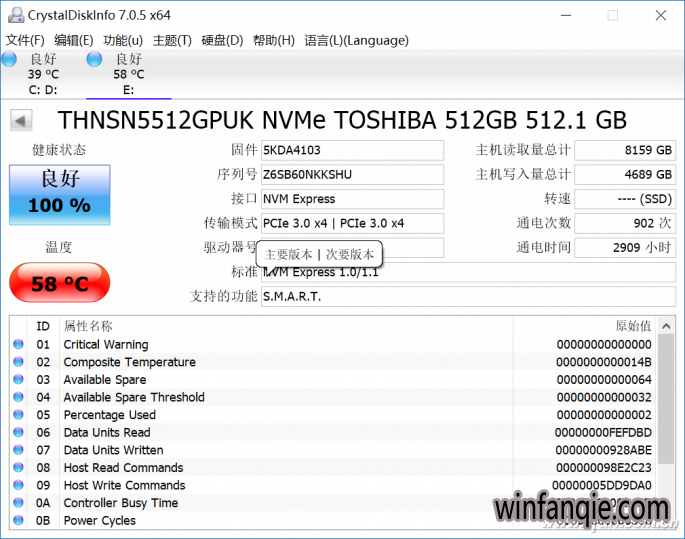
Task: Click the scroll up arrow of attribute list
Action: point(666,326)
